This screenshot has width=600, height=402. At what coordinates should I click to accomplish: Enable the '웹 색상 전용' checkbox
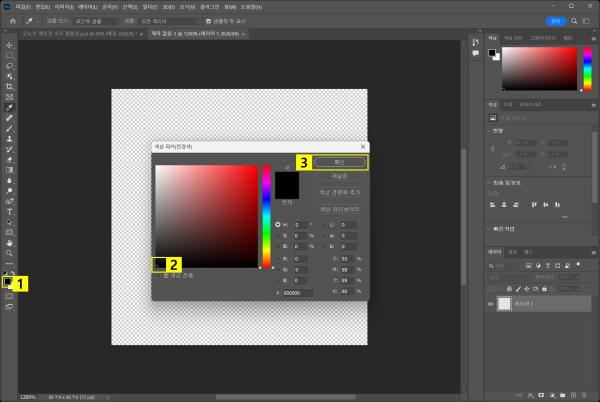click(159, 275)
